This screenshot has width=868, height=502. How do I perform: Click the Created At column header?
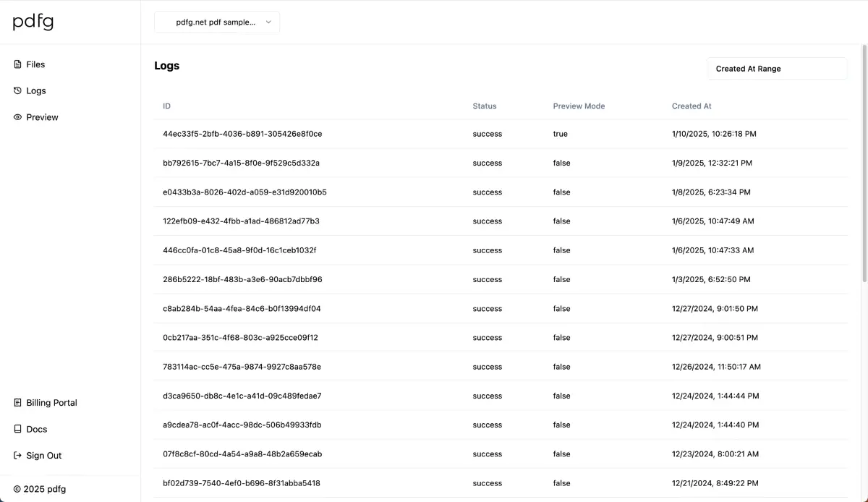point(692,106)
